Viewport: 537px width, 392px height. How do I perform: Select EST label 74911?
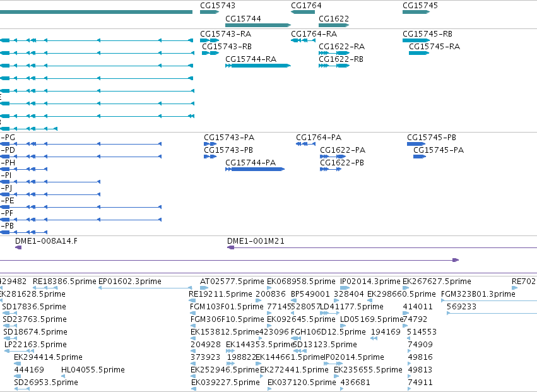pyautogui.click(x=420, y=383)
